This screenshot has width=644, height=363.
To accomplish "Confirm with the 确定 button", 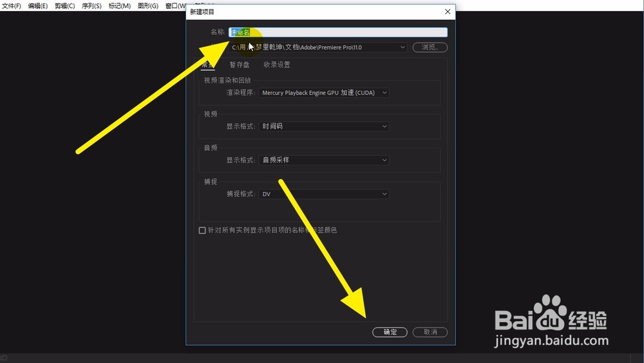I will [x=390, y=332].
